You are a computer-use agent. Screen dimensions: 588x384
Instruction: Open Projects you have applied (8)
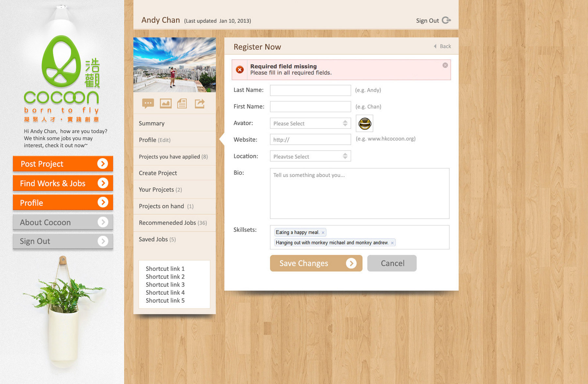click(x=175, y=156)
